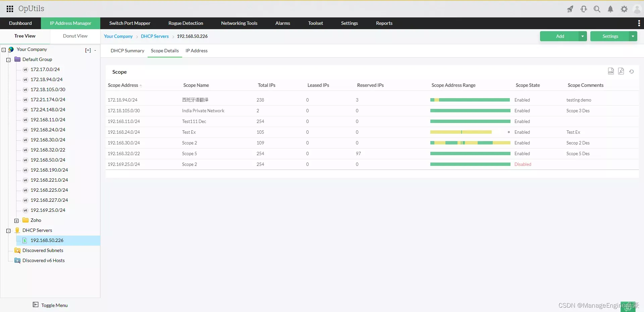
Task: Expand all tree nodes with [+]
Action: [x=88, y=50]
